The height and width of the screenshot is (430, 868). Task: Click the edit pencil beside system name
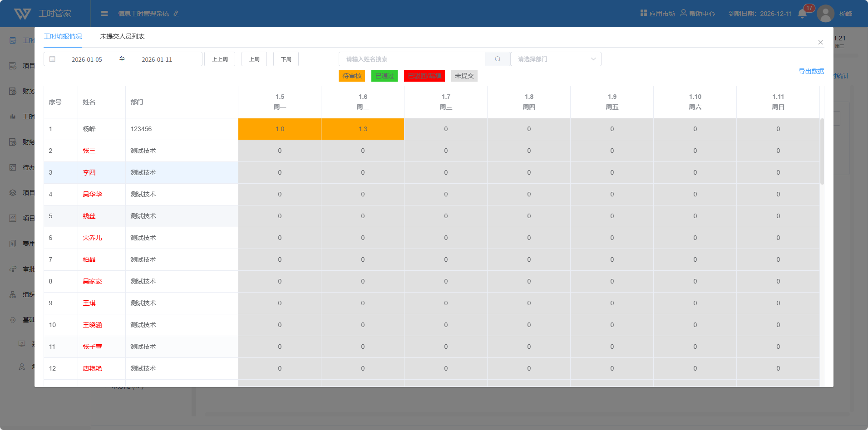click(x=176, y=14)
